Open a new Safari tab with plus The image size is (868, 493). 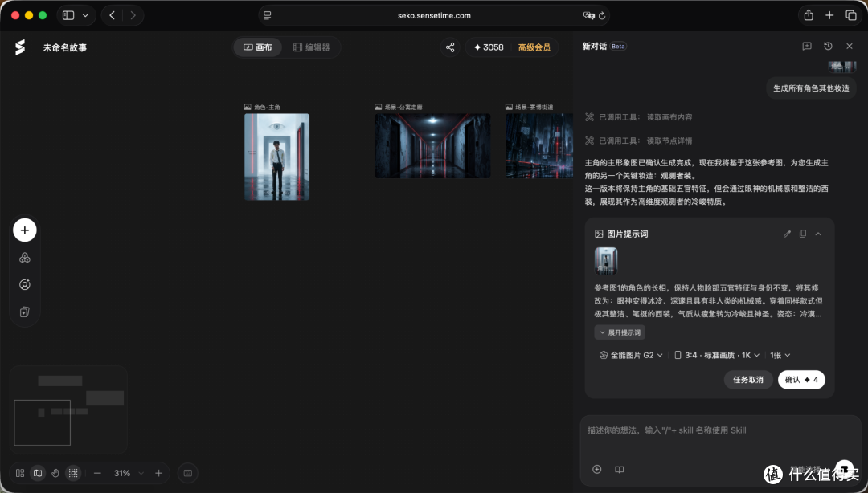(829, 15)
